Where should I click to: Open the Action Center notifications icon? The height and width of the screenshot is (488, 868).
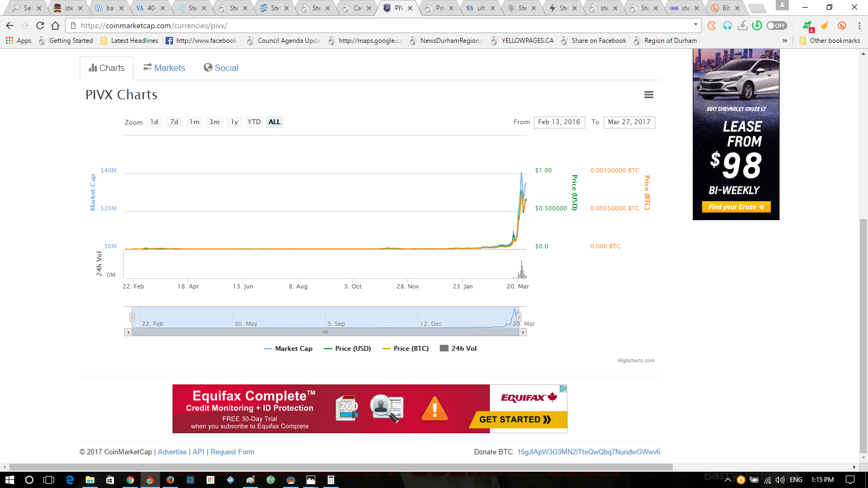coord(850,480)
